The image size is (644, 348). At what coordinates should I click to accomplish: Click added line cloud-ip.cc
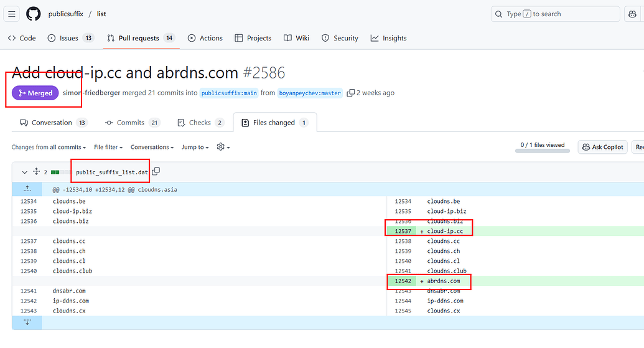pos(445,231)
